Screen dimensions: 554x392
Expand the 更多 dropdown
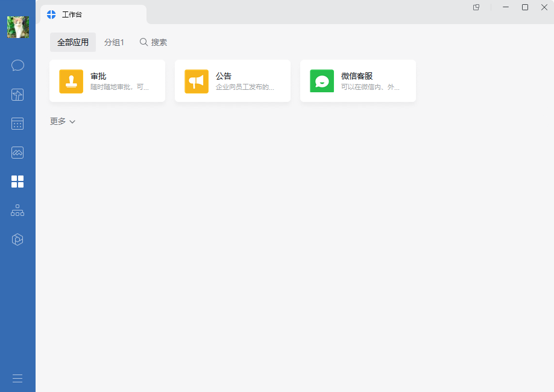[63, 121]
